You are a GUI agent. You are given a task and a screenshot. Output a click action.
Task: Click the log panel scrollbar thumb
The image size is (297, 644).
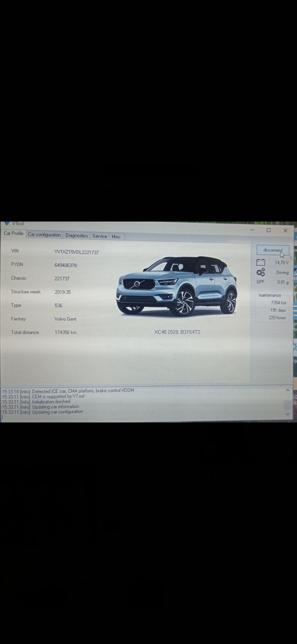click(287, 404)
